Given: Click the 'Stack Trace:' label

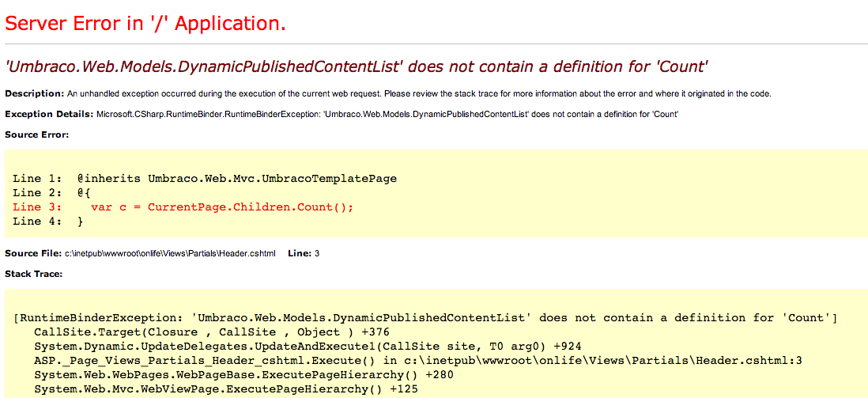Looking at the screenshot, I should click(x=33, y=274).
